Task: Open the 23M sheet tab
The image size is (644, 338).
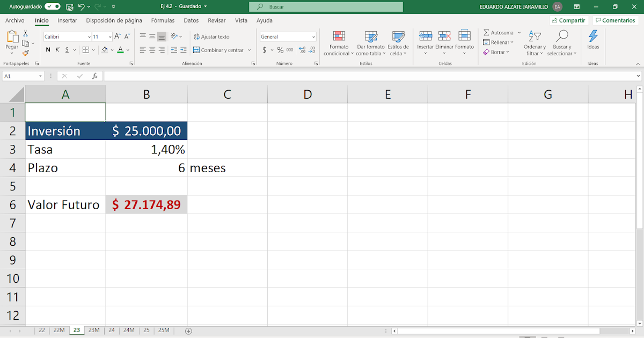Action: pyautogui.click(x=94, y=330)
